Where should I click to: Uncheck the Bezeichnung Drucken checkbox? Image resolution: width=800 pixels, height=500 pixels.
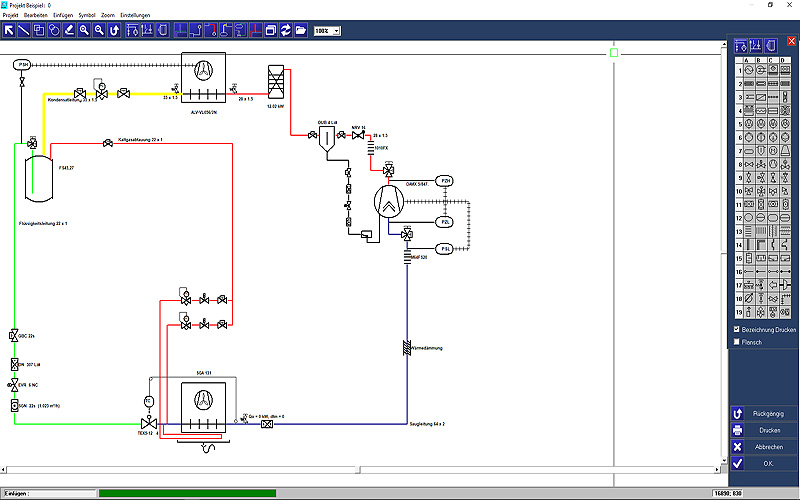pyautogui.click(x=738, y=329)
